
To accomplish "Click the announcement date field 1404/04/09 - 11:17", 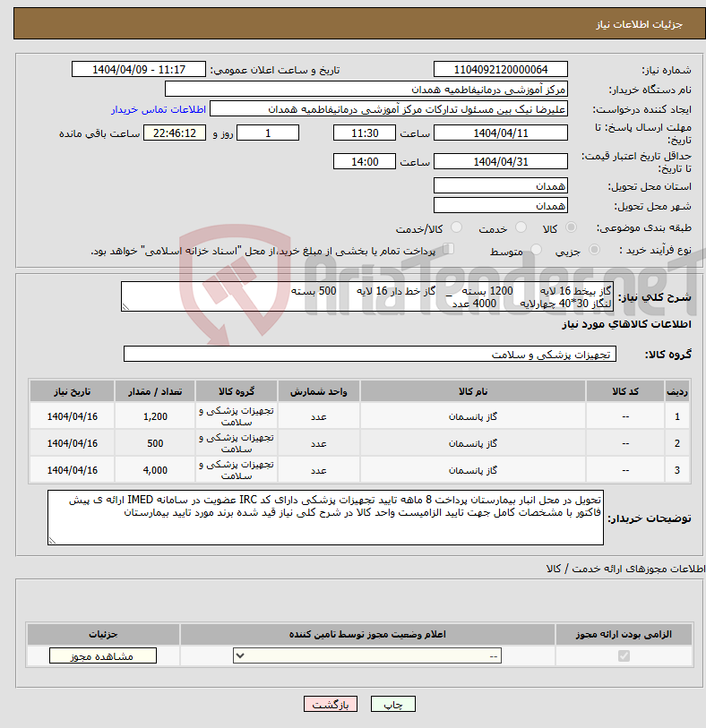I will [138, 70].
